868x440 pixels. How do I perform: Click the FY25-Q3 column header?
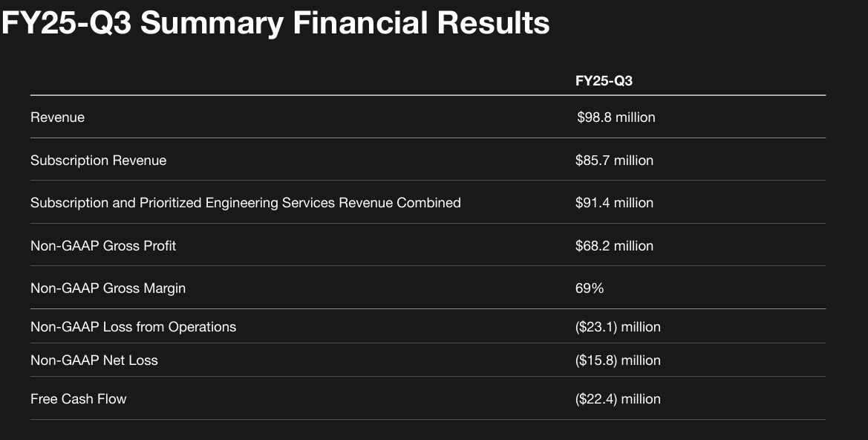point(604,81)
